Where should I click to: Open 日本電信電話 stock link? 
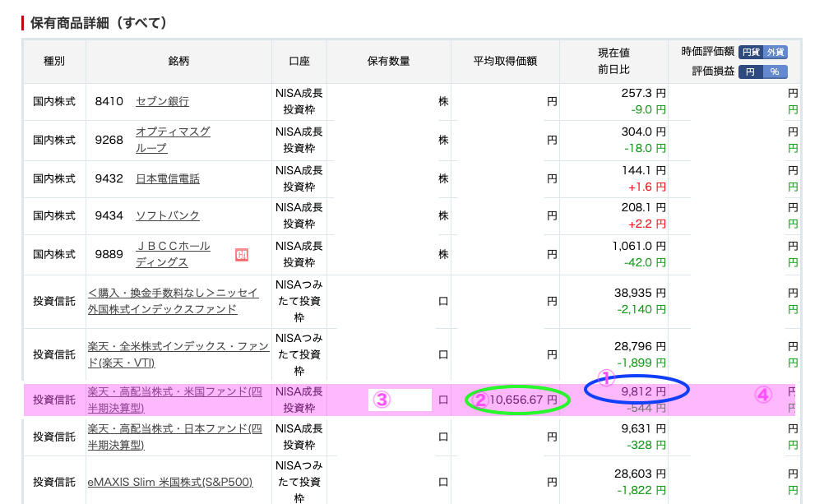(168, 178)
